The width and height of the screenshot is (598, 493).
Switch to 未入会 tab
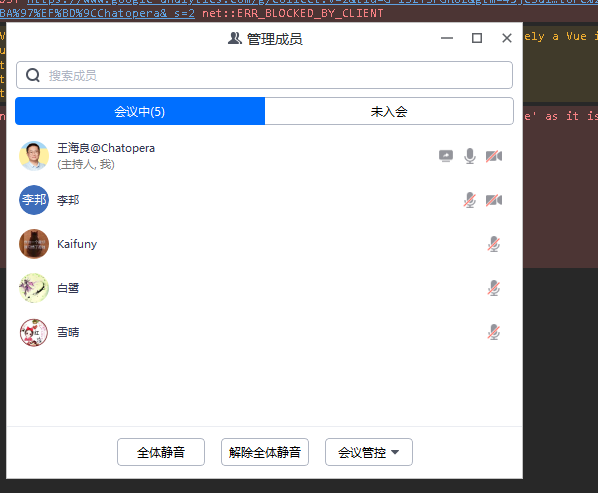pos(389,111)
